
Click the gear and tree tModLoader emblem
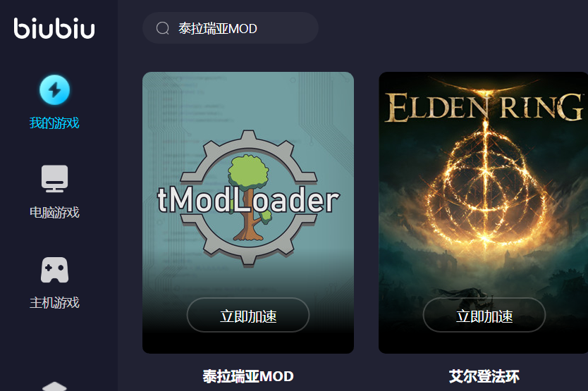click(249, 198)
